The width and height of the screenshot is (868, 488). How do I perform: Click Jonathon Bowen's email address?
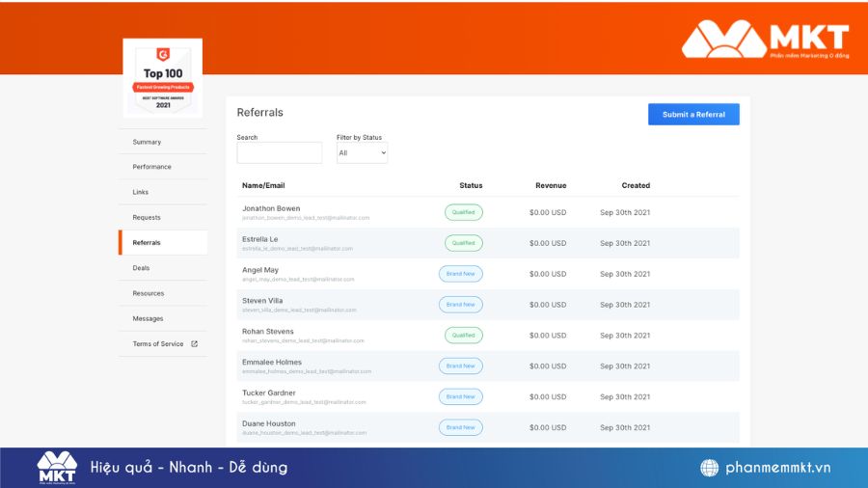coord(306,218)
